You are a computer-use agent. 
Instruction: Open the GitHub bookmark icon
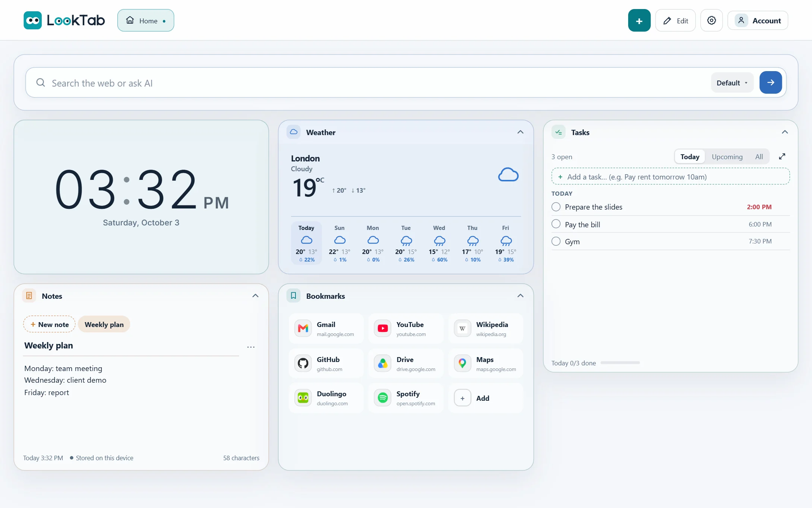click(x=303, y=363)
